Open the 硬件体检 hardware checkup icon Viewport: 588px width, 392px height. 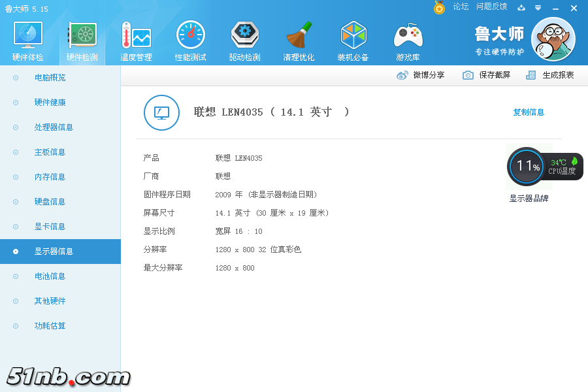(28, 35)
